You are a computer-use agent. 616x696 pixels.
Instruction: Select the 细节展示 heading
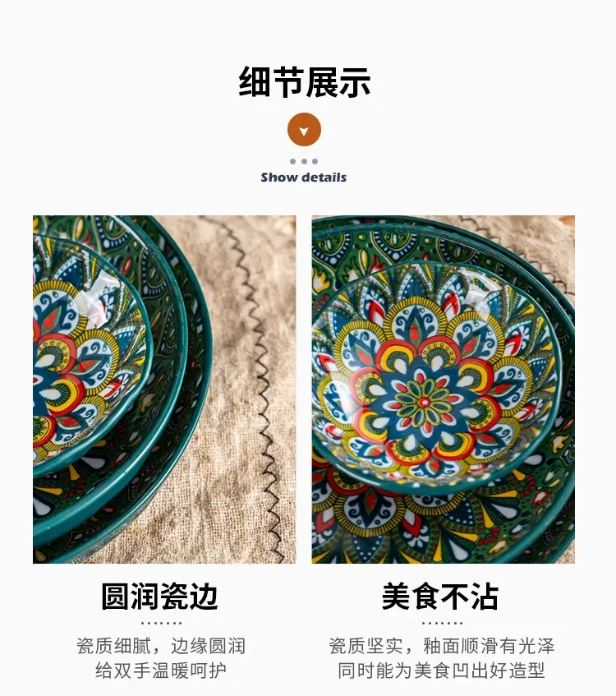click(x=305, y=82)
